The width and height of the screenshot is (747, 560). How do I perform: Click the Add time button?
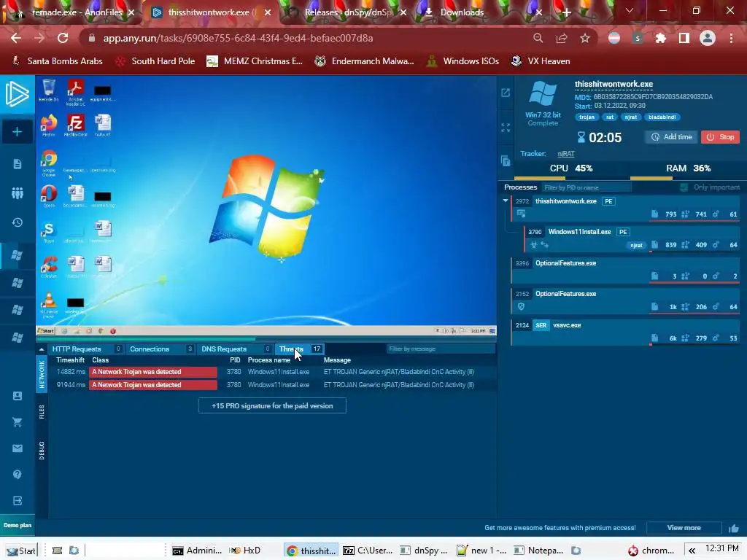pyautogui.click(x=671, y=136)
